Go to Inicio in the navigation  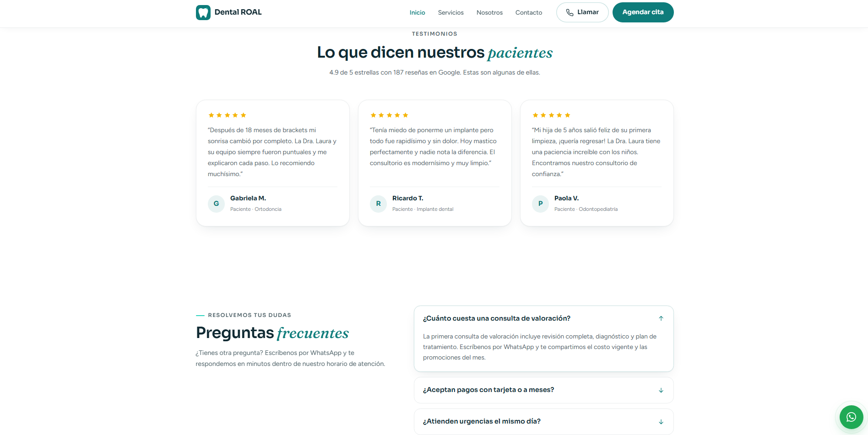click(x=417, y=12)
